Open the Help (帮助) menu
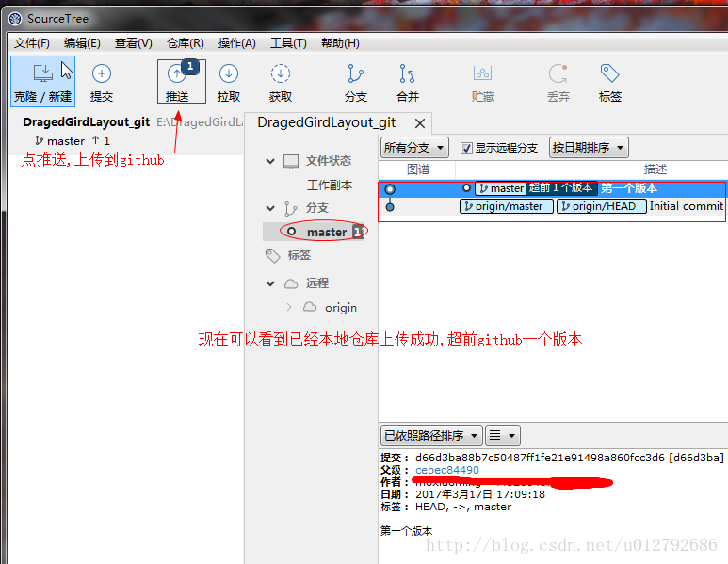Screen dimensions: 728x564 click(340, 43)
